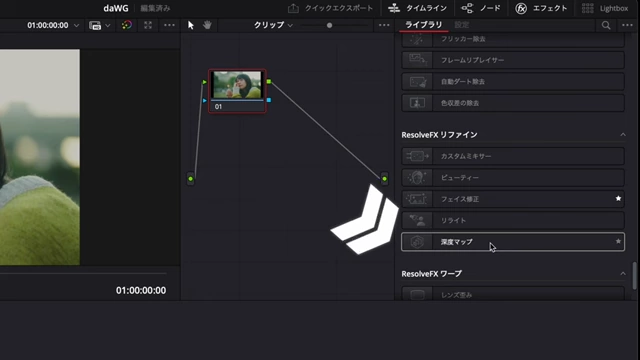This screenshot has width=640, height=360.
Task: Click the node graph output dot
Action: [x=384, y=178]
